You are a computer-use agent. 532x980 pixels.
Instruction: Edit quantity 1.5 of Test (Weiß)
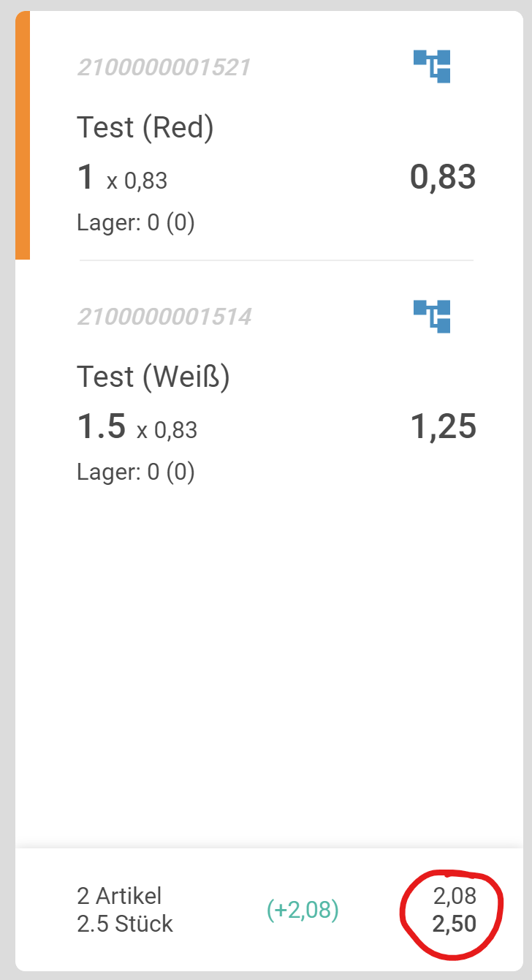pos(102,427)
